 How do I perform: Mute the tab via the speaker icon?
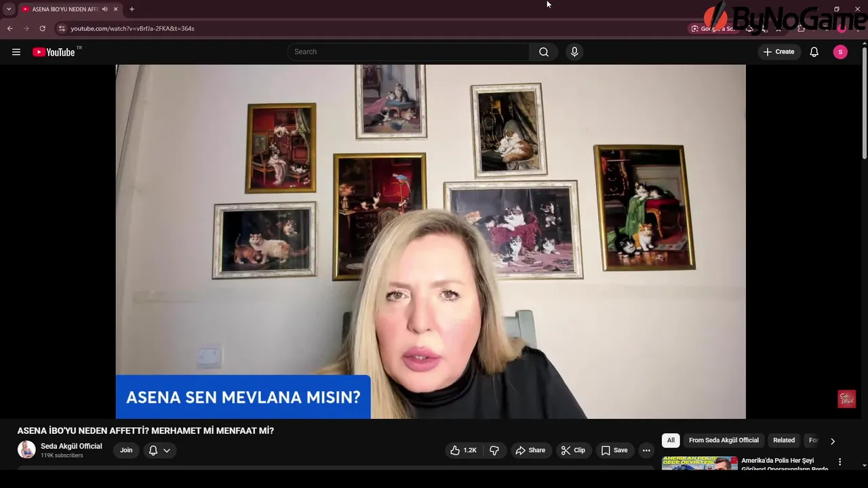point(104,9)
